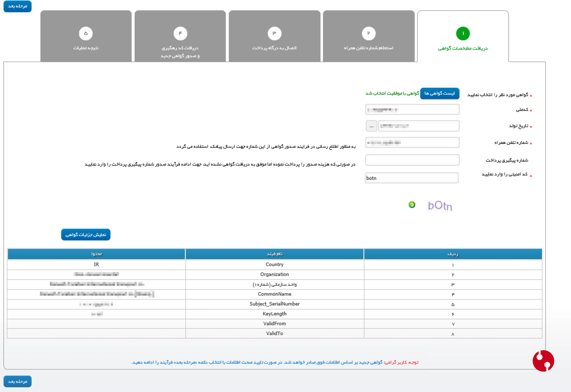Click the 'ردیف' column header
The width and height of the screenshot is (571, 392).
pos(453,254)
